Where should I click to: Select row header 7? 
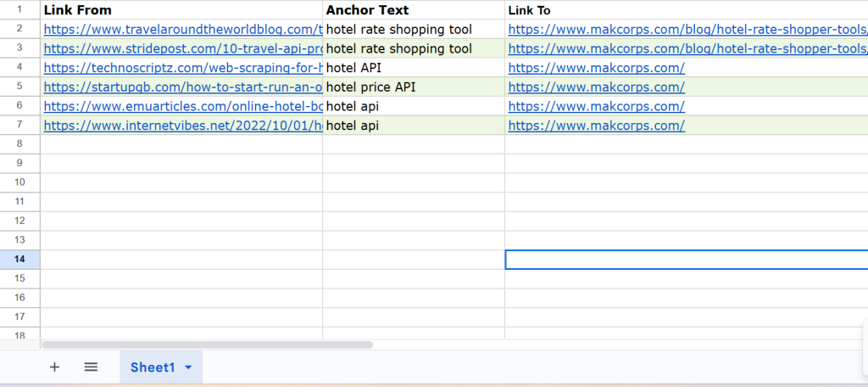pyautogui.click(x=20, y=126)
